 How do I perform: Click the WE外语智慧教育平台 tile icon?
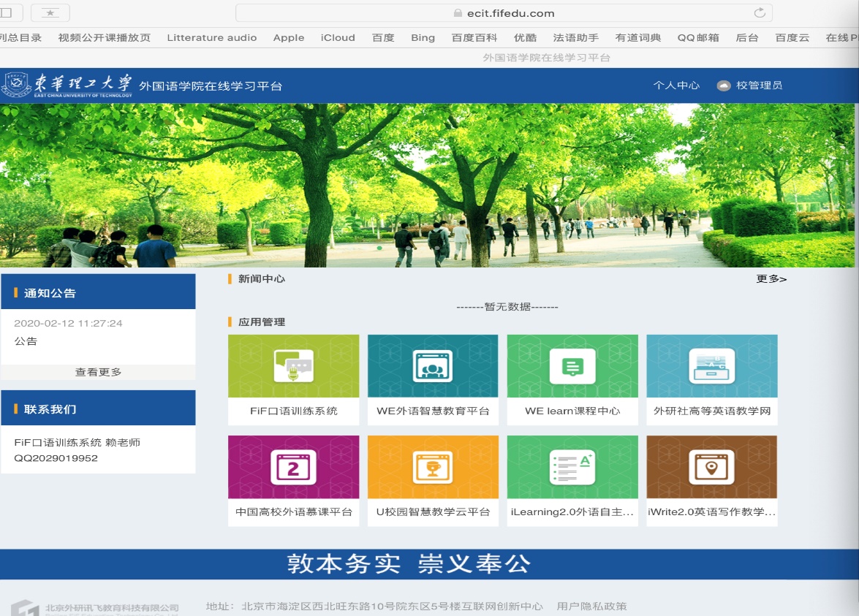point(433,366)
